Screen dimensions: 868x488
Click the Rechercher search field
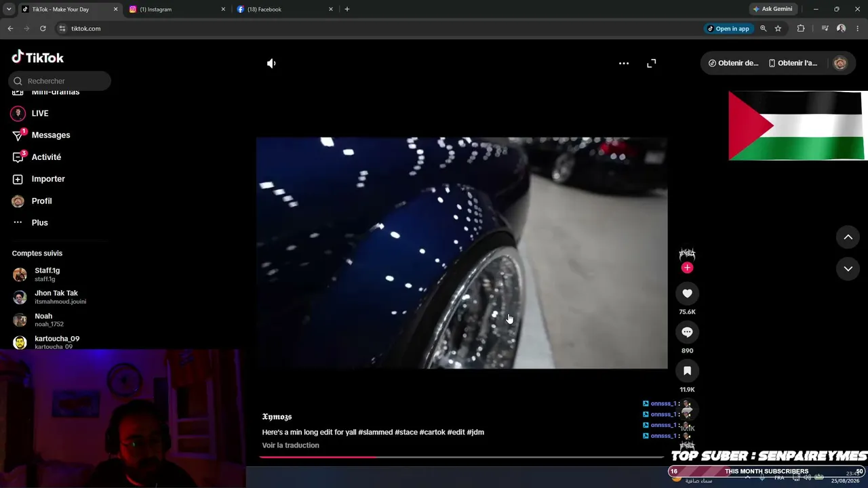tap(60, 81)
